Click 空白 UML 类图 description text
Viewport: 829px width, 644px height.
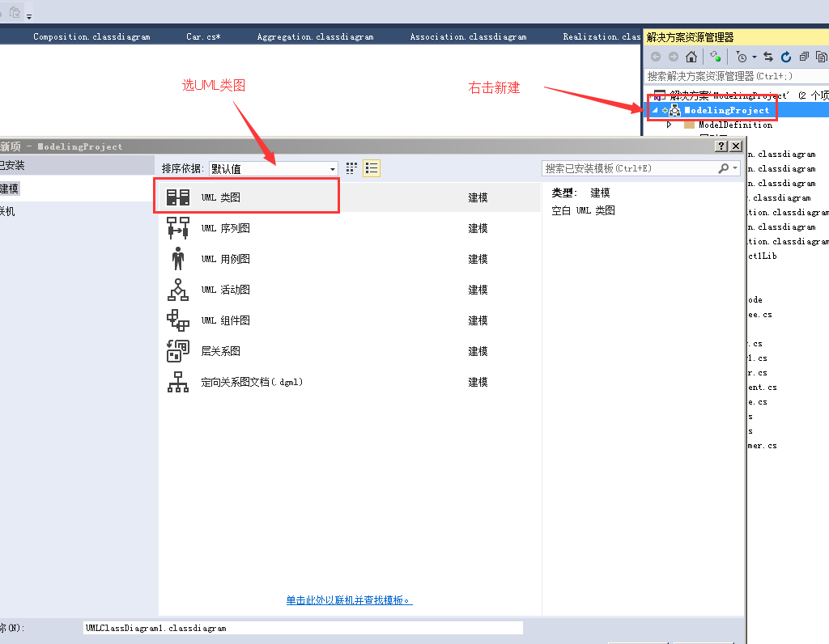pyautogui.click(x=583, y=211)
